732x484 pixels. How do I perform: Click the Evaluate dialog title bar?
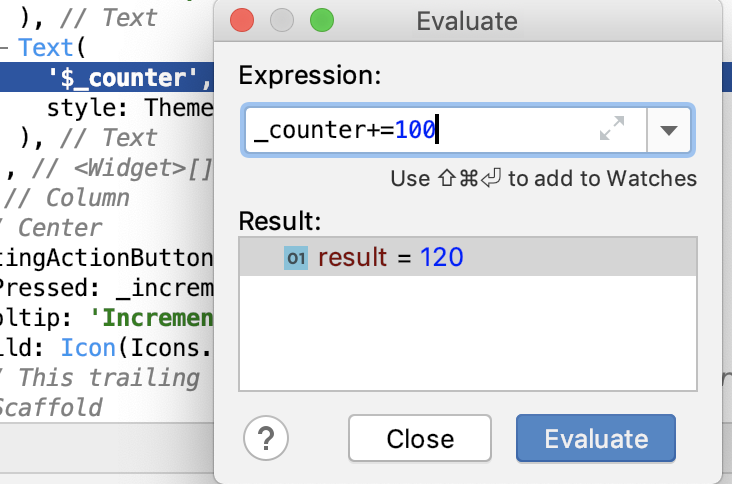(x=500, y=20)
